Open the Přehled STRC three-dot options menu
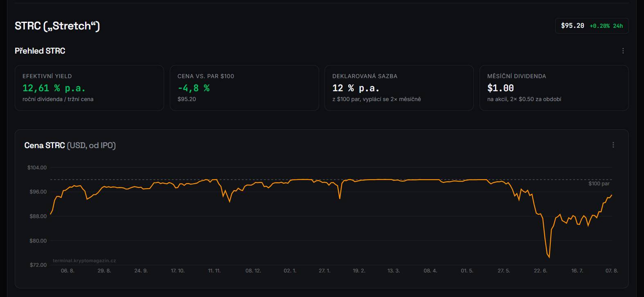 tap(623, 51)
